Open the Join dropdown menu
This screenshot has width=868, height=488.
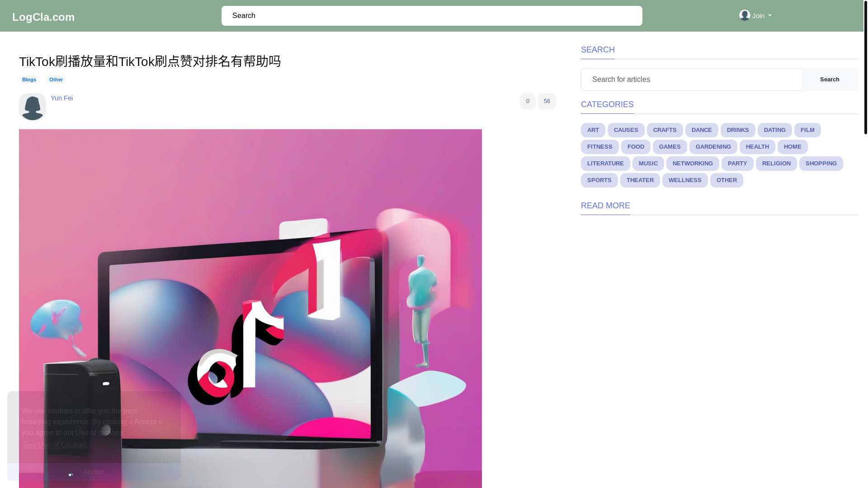(761, 16)
